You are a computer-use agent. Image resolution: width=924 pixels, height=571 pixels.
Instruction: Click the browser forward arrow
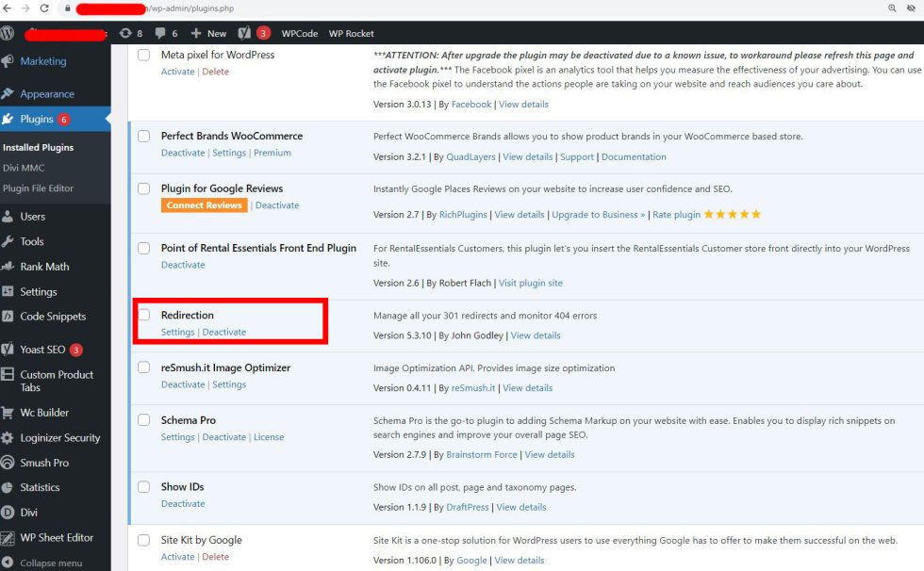click(x=25, y=8)
